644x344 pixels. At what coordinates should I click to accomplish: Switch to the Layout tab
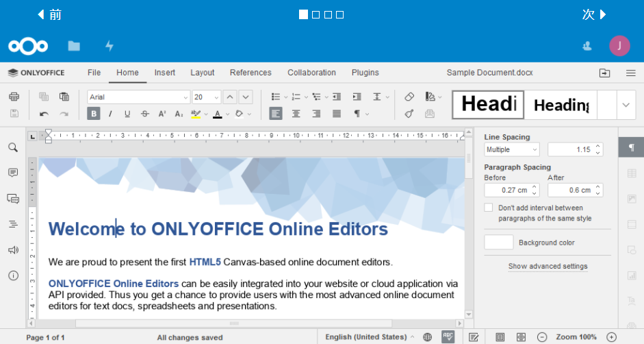[202, 73]
